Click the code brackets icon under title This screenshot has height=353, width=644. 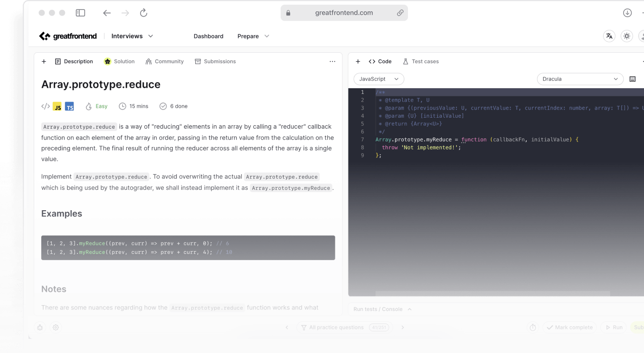(46, 106)
